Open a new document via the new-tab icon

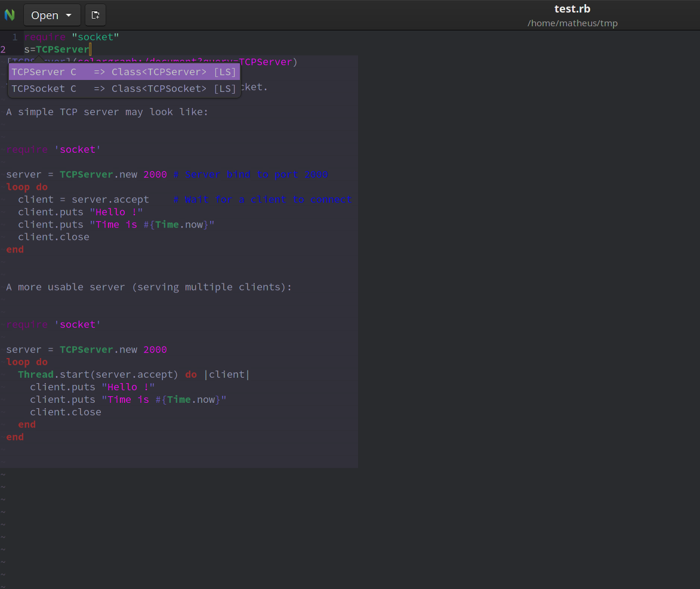pos(95,15)
